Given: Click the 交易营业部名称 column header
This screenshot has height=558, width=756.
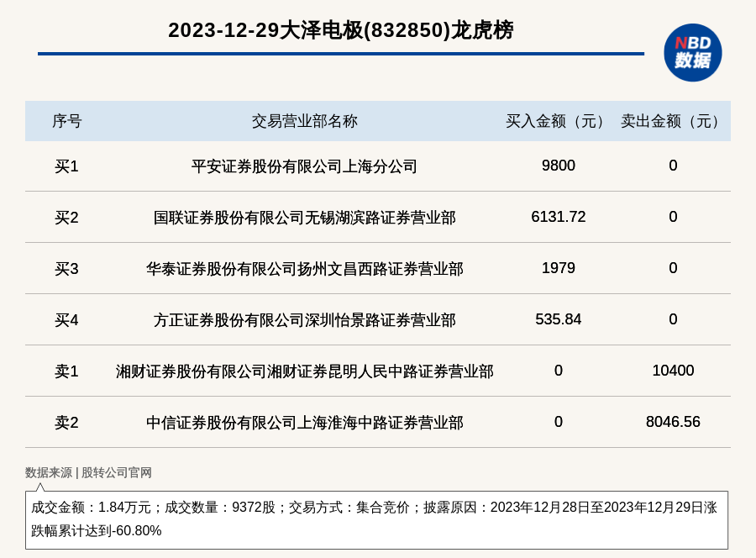Looking at the screenshot, I should coord(305,121).
